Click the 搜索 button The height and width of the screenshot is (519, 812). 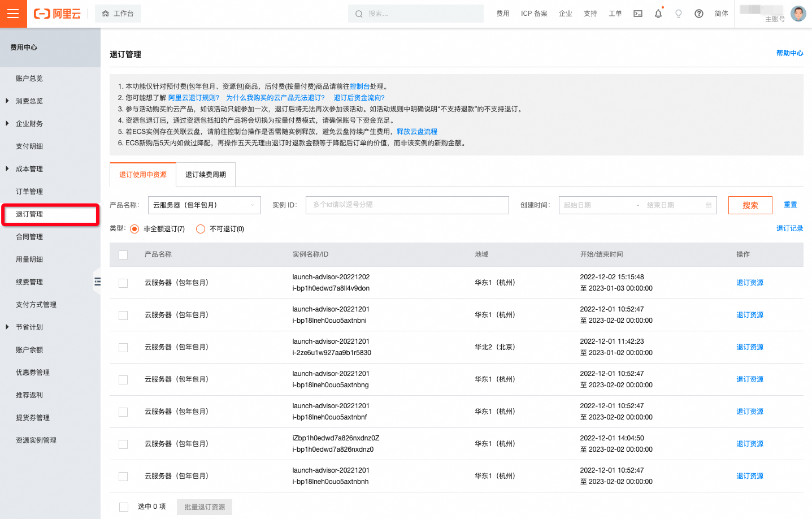(x=750, y=205)
